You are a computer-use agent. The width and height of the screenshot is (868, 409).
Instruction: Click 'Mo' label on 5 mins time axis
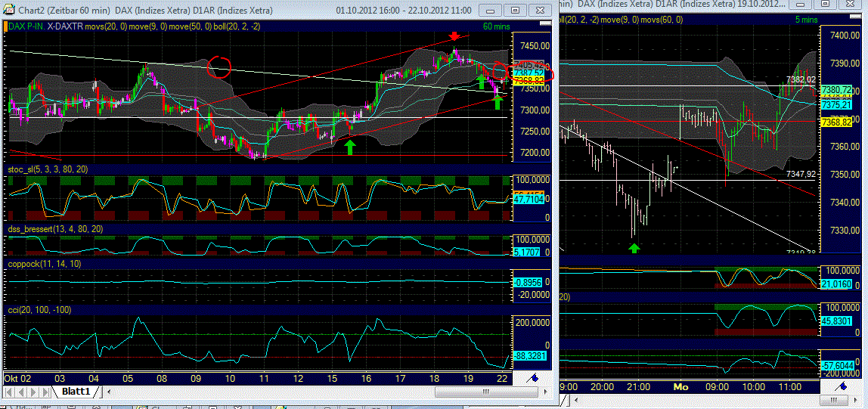pos(680,386)
